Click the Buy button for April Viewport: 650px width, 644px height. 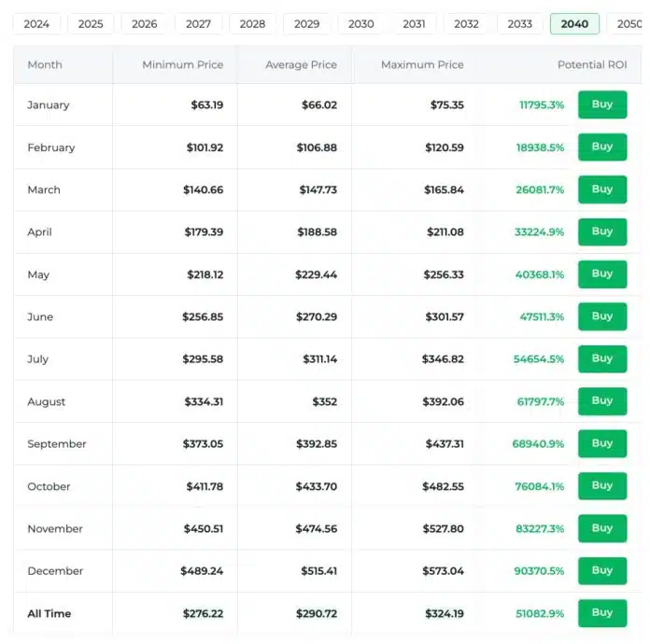pyautogui.click(x=601, y=231)
